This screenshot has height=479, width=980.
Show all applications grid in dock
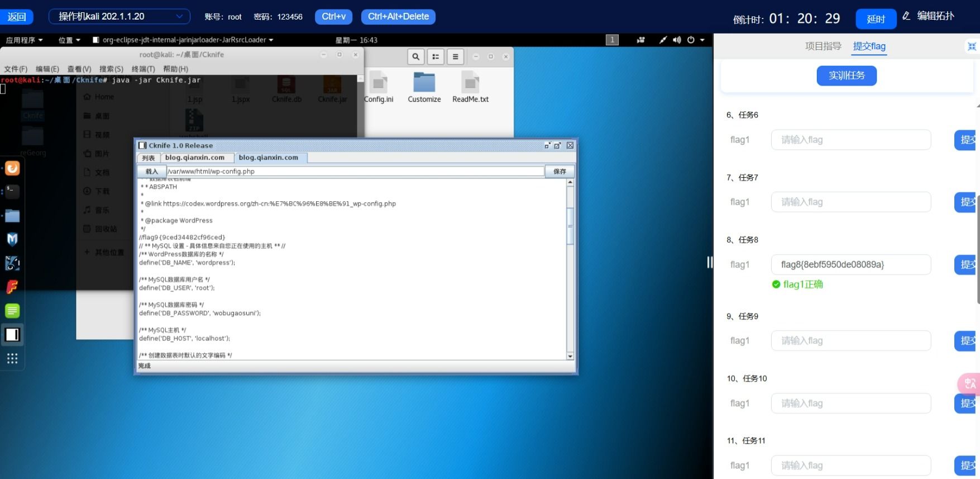(12, 358)
